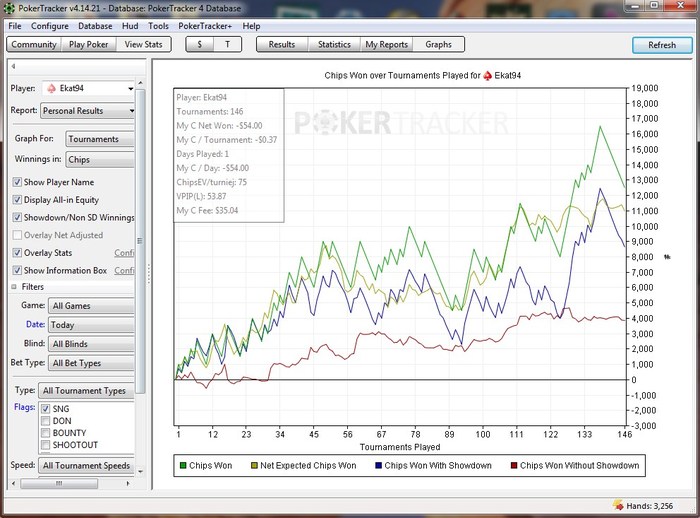This screenshot has height=518, width=700.
Task: Open the Statistics view
Action: 334,44
